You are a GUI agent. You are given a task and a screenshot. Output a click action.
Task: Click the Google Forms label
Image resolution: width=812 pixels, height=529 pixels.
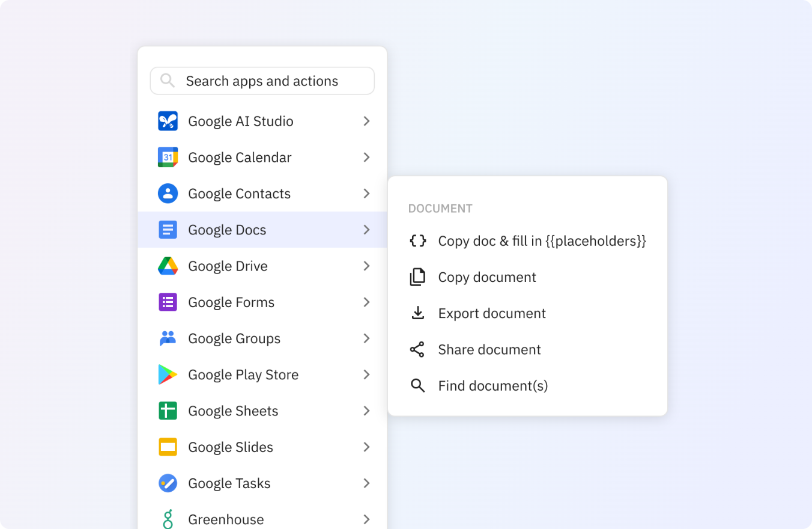231,302
